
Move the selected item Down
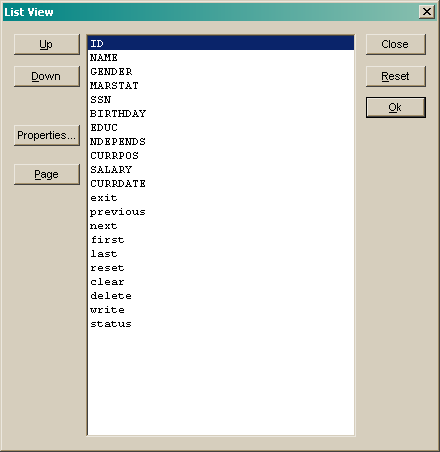coord(47,76)
